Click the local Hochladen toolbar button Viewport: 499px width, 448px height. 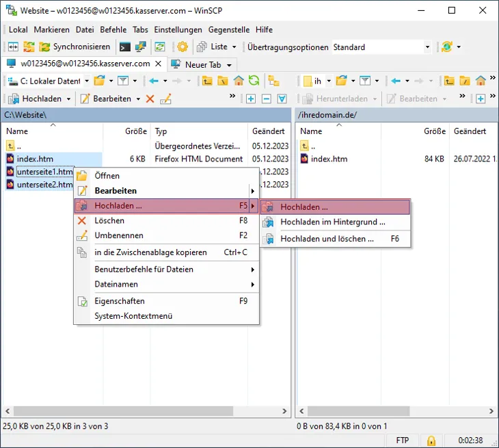pos(36,98)
